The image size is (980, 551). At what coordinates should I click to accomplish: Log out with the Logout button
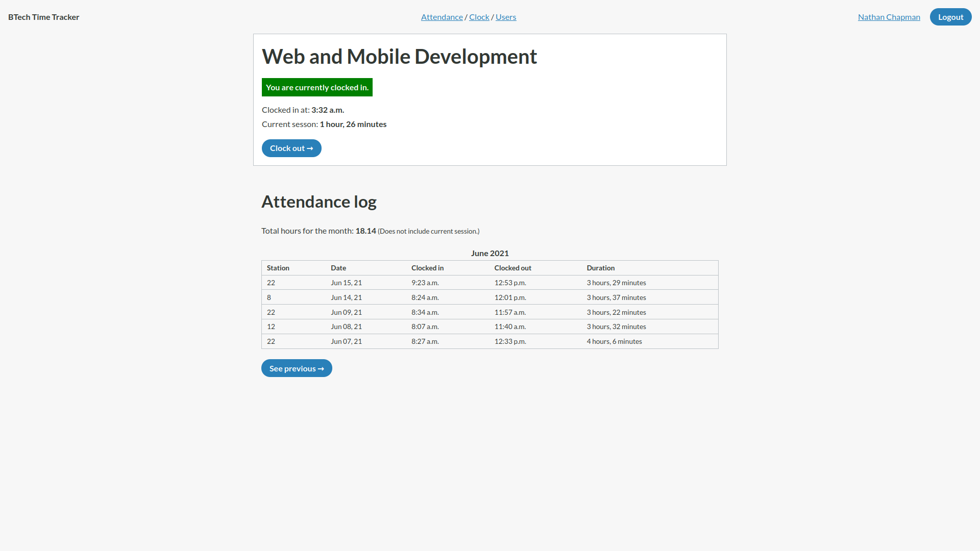(x=950, y=17)
